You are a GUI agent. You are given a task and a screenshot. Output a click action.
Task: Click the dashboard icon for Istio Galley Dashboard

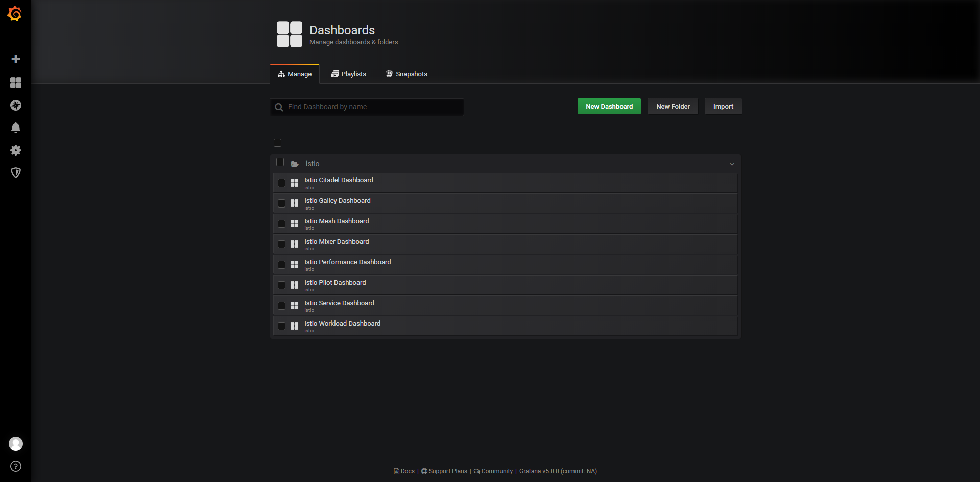pyautogui.click(x=294, y=203)
